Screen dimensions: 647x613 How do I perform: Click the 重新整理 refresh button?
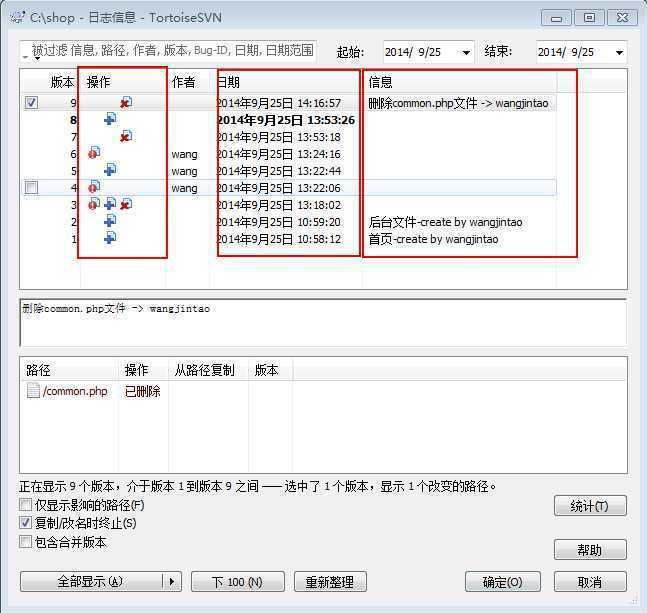(330, 582)
